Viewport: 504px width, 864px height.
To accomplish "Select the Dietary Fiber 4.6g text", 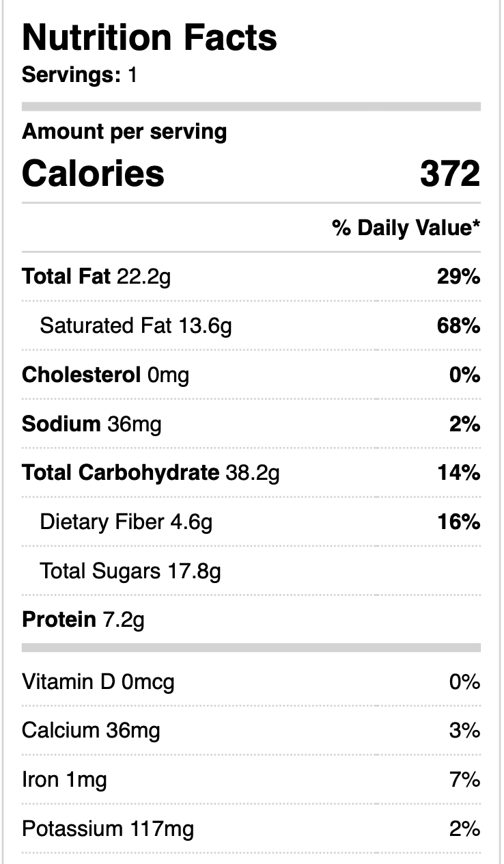I will point(126,522).
